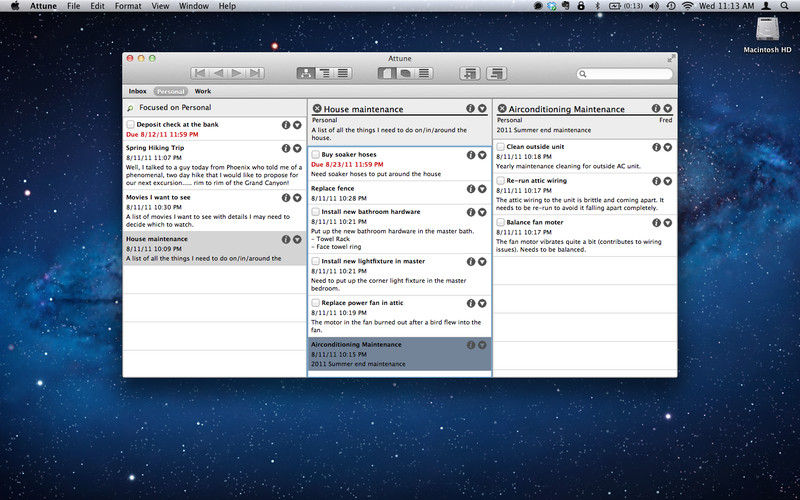
Task: Open the Macintosh HD desktop drive
Action: click(x=767, y=35)
